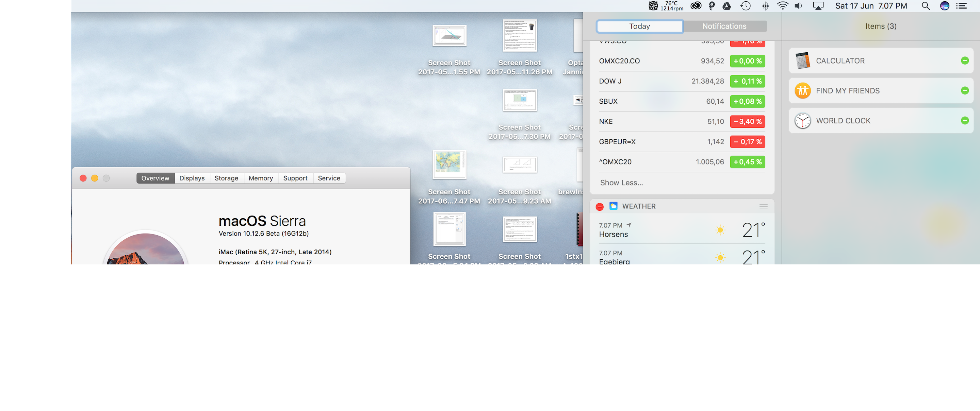
Task: Click the Google Drive menu bar icon
Action: (726, 6)
